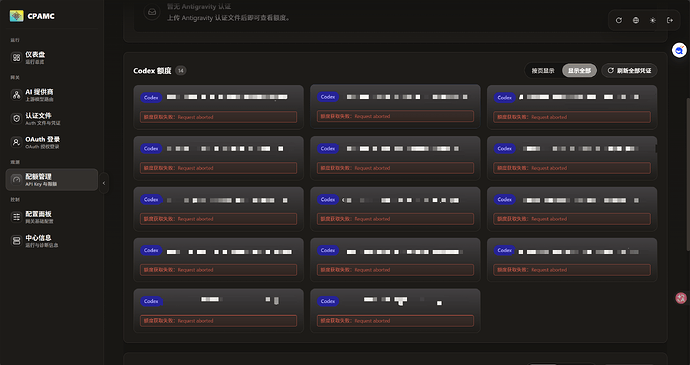Screen dimensions: 690x365
Task: Click the top-bar refresh icon
Action: pyautogui.click(x=619, y=20)
